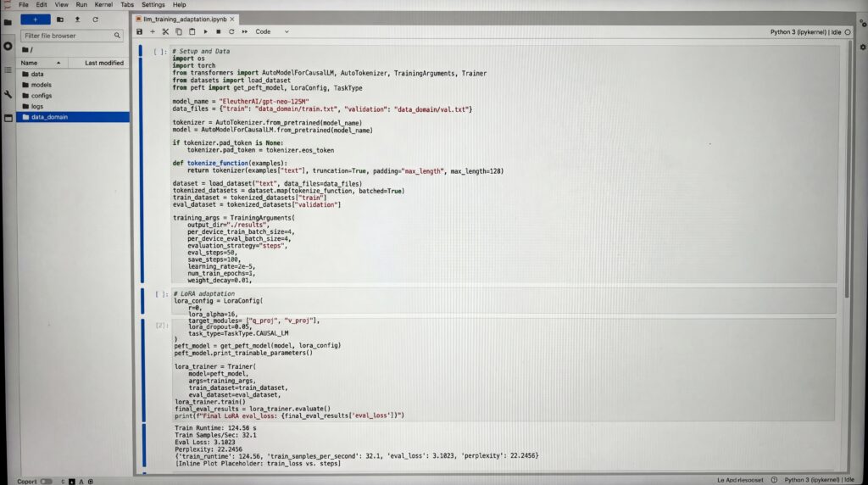
Task: Select the llm_training_adaptation.ipynb tab
Action: coord(185,19)
